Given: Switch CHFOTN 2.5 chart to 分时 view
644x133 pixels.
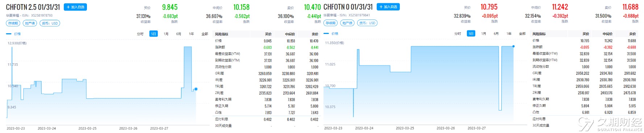Looking at the screenshot, I should 140,34.
